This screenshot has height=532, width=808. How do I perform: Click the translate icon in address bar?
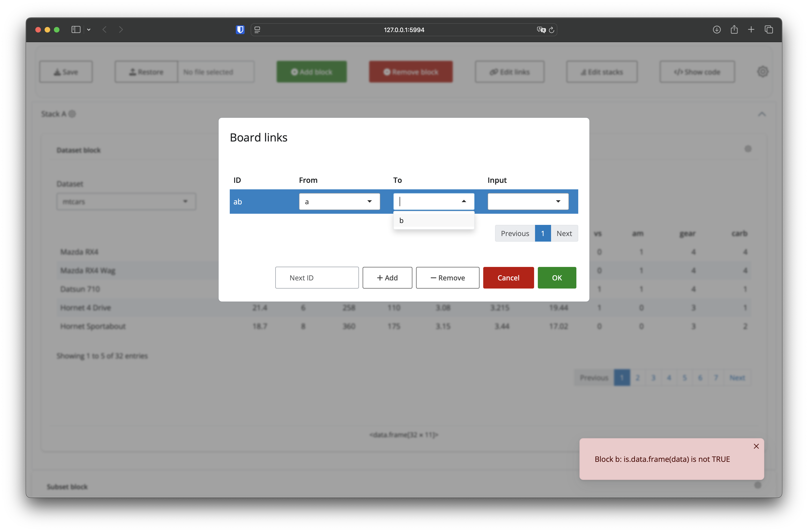click(x=541, y=30)
